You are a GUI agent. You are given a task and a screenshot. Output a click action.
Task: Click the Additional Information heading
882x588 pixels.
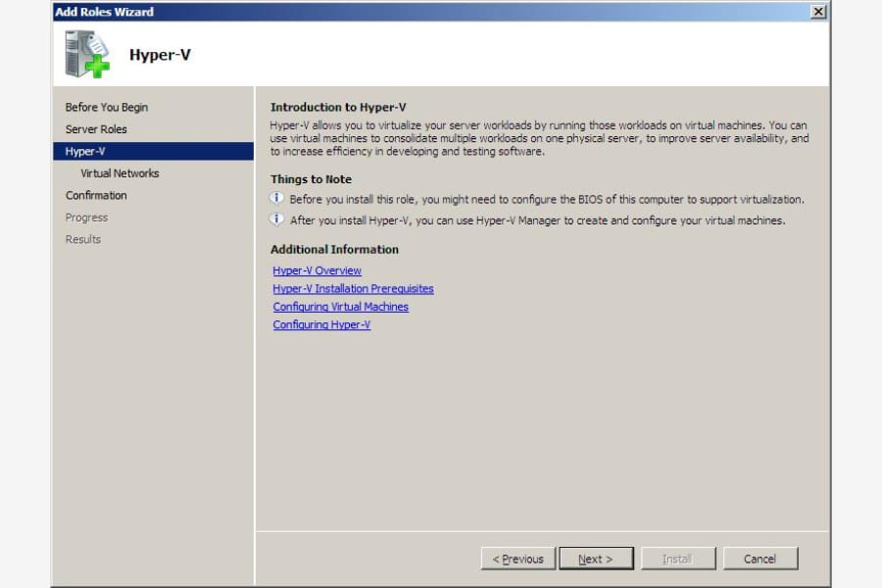tap(335, 249)
